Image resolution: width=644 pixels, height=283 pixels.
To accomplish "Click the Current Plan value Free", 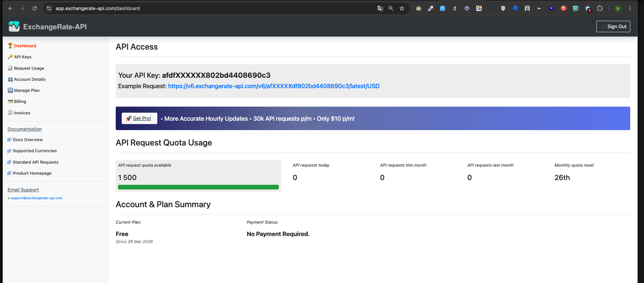I will [x=122, y=234].
